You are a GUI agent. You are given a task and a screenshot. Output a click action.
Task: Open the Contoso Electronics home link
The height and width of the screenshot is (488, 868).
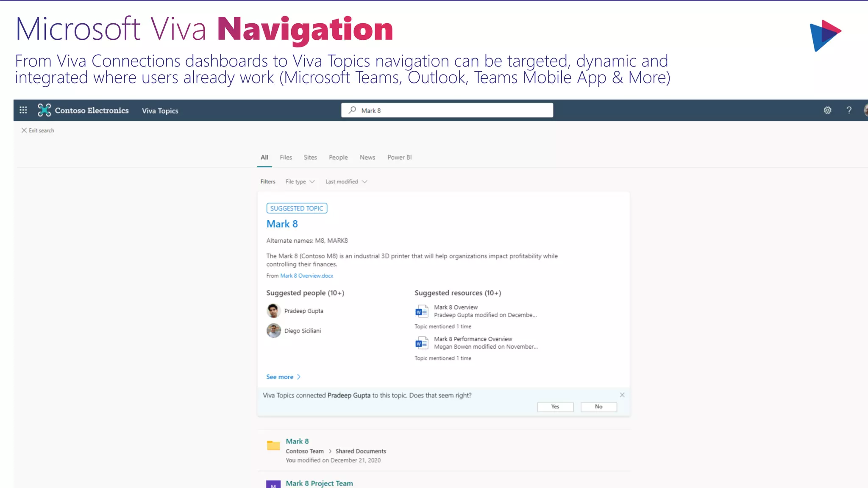click(92, 110)
